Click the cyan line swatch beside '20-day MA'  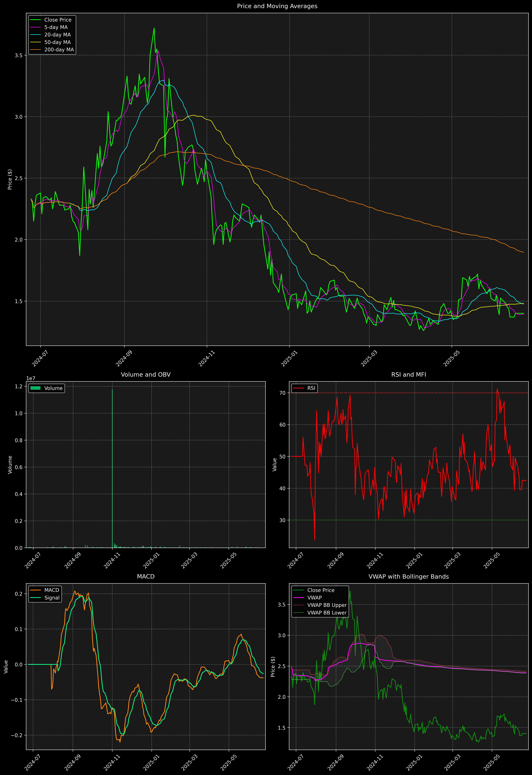click(35, 35)
